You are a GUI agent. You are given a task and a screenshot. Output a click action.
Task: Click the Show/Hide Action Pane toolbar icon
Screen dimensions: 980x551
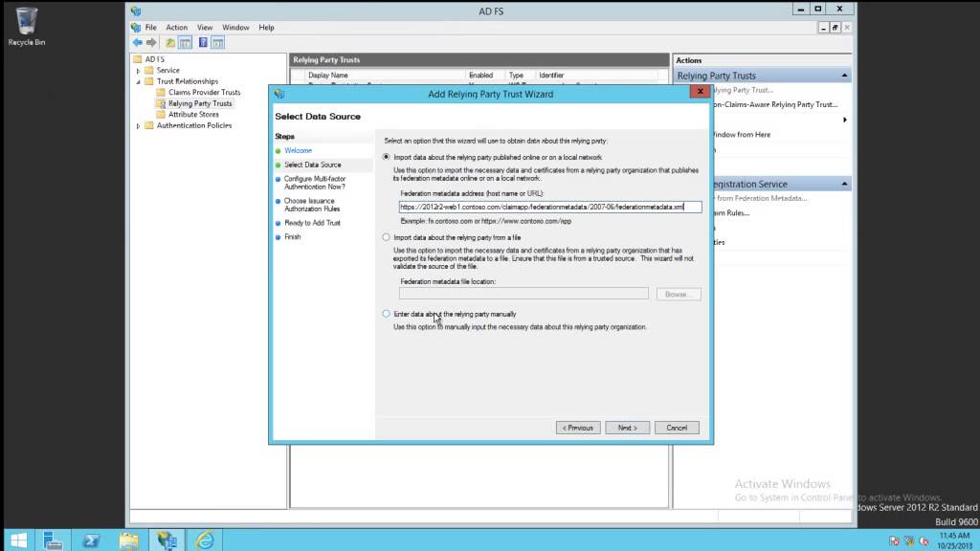pyautogui.click(x=218, y=42)
